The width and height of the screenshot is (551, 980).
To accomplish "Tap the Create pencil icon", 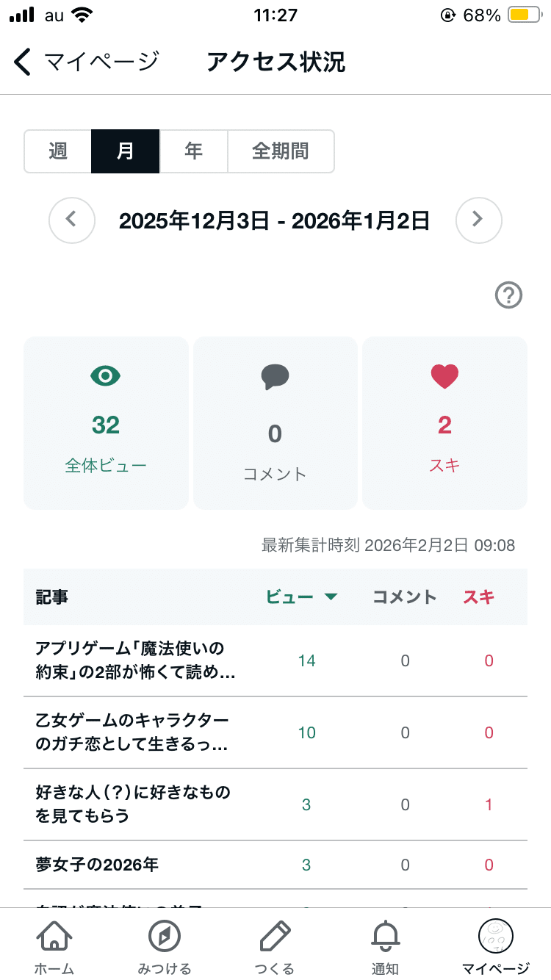I will pyautogui.click(x=275, y=937).
